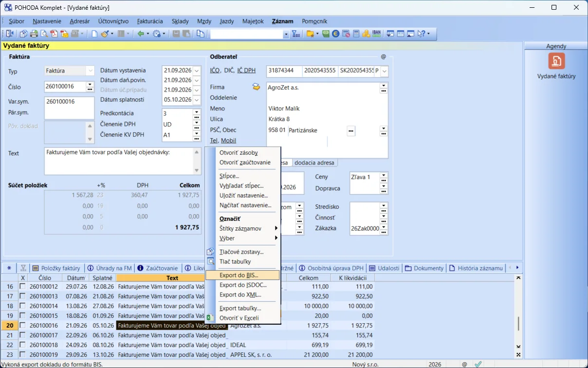Click the euro coin toolbar icon
Image resolution: width=588 pixels, height=368 pixels.
coord(336,34)
